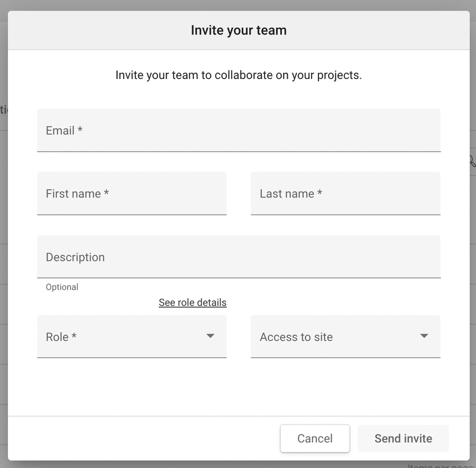Click the Send invite button
This screenshot has width=476, height=468.
[403, 438]
